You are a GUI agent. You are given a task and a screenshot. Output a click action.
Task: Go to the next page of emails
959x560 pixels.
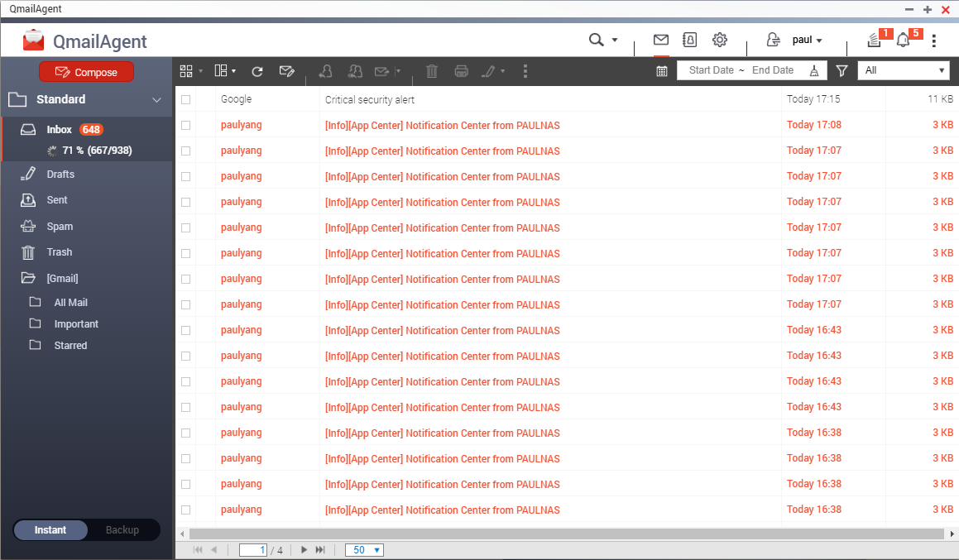point(304,550)
